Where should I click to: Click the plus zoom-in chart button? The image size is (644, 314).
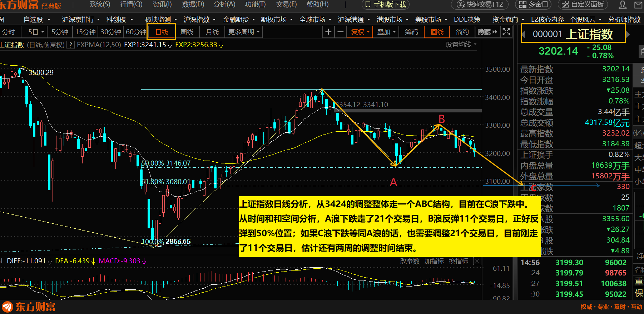(328, 32)
